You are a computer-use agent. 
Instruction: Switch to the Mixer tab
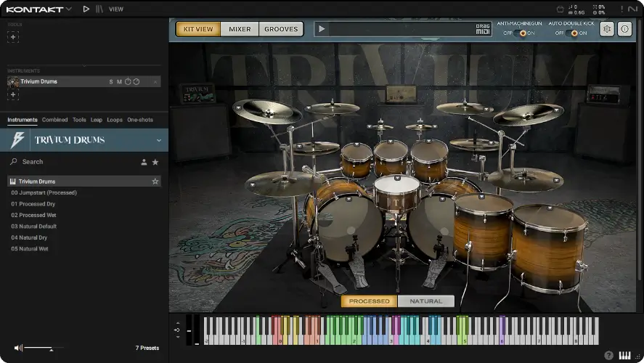tap(240, 29)
